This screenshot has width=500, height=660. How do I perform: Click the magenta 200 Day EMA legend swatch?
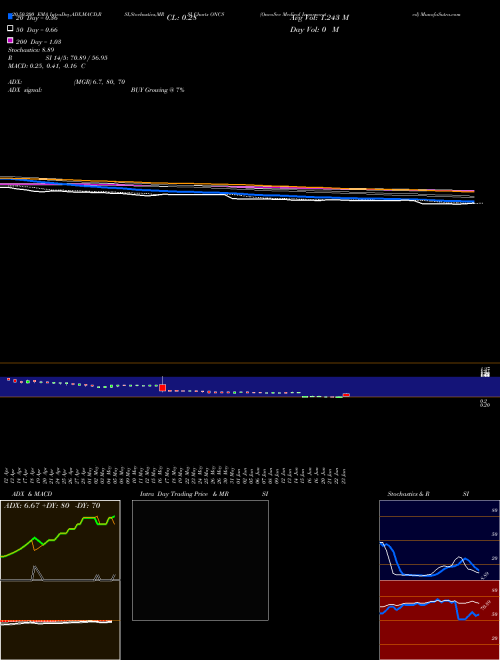coord(10,40)
